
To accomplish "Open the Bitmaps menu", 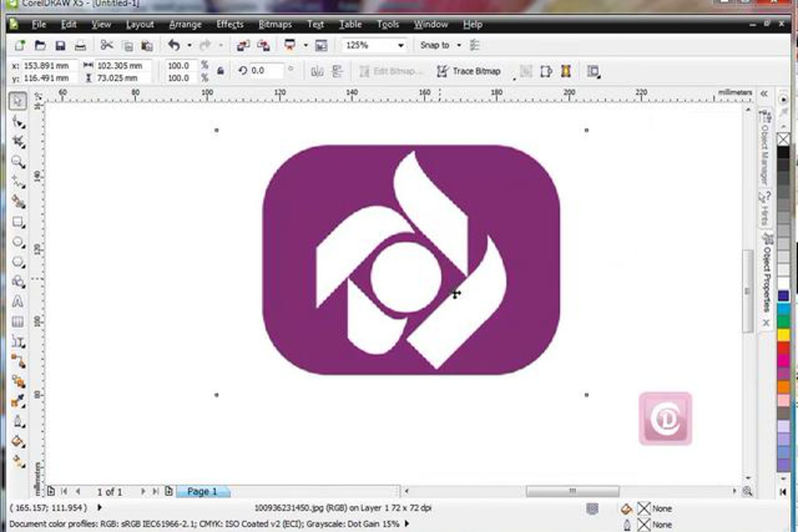I will click(275, 25).
